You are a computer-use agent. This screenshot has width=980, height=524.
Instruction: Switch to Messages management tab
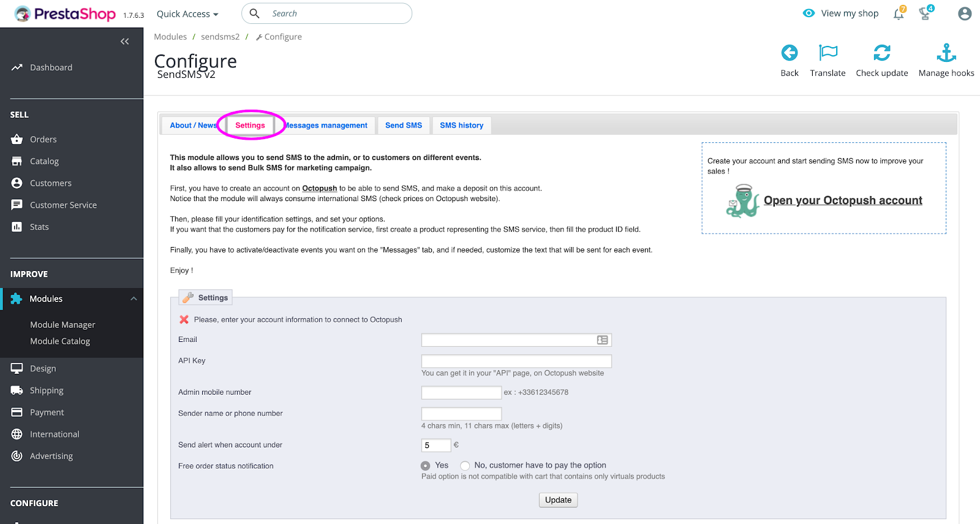[x=326, y=125]
